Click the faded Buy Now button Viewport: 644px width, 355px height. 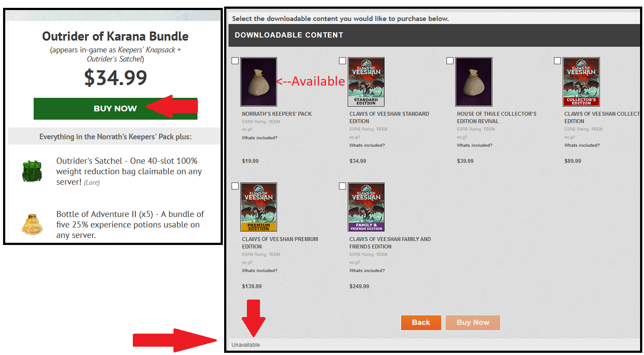(473, 323)
